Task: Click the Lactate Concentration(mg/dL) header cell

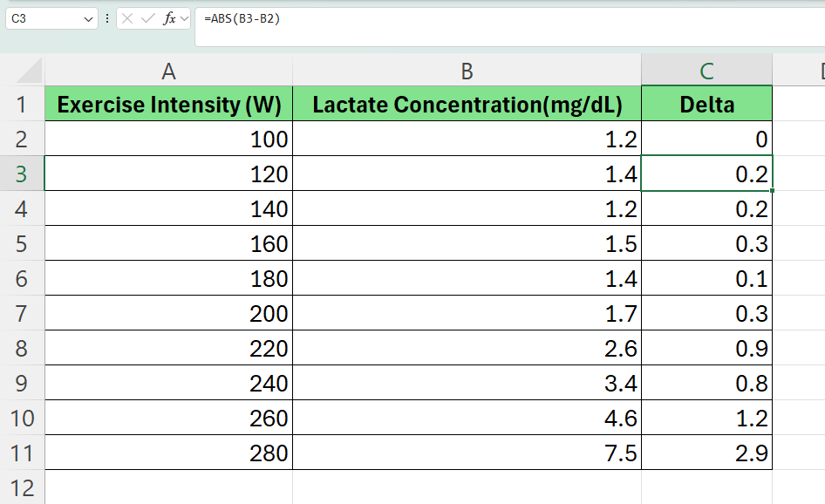Action: tap(467, 106)
